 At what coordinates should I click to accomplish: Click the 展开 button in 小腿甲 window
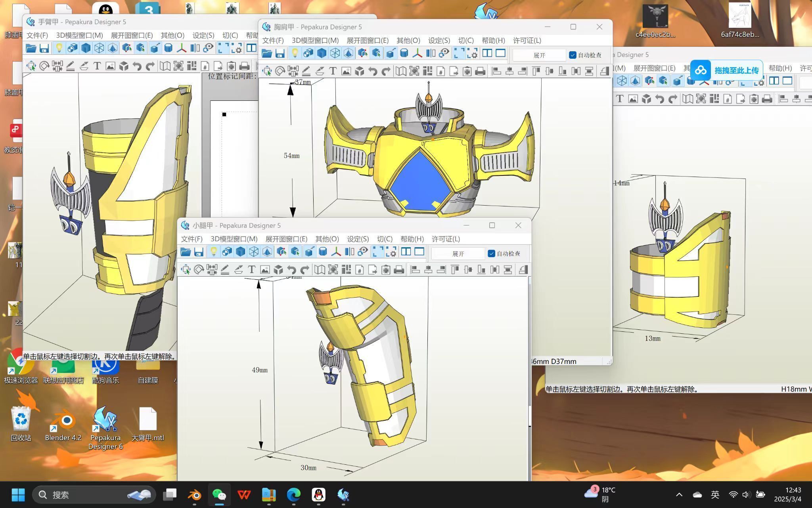[458, 254]
